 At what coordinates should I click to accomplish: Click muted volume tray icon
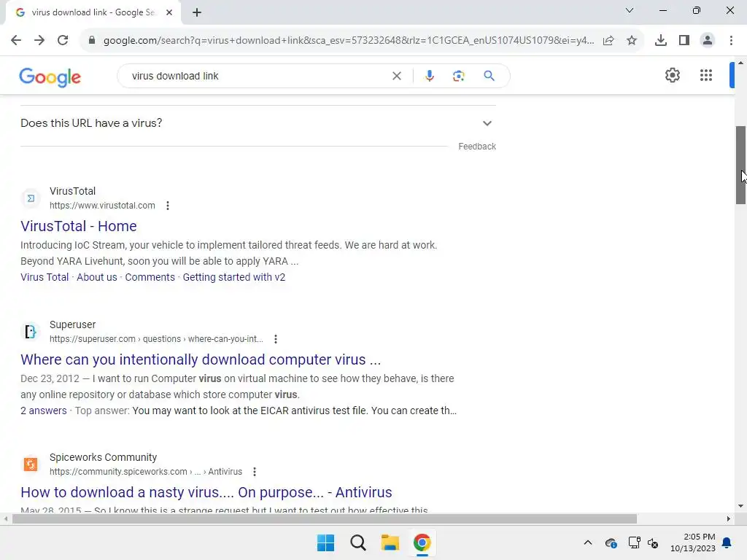click(653, 542)
